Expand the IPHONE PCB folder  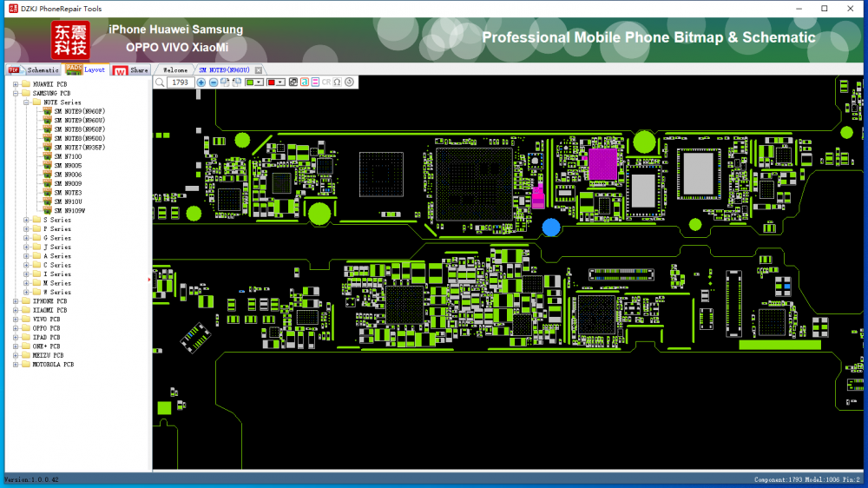tap(16, 301)
